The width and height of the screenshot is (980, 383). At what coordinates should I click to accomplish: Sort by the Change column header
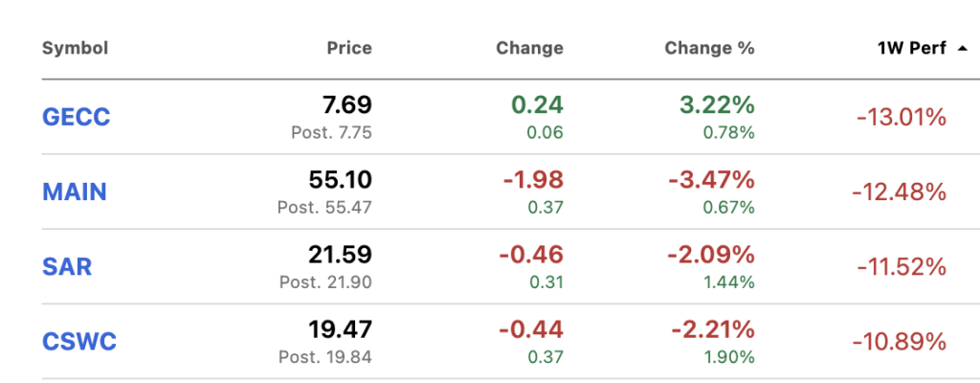pyautogui.click(x=529, y=48)
